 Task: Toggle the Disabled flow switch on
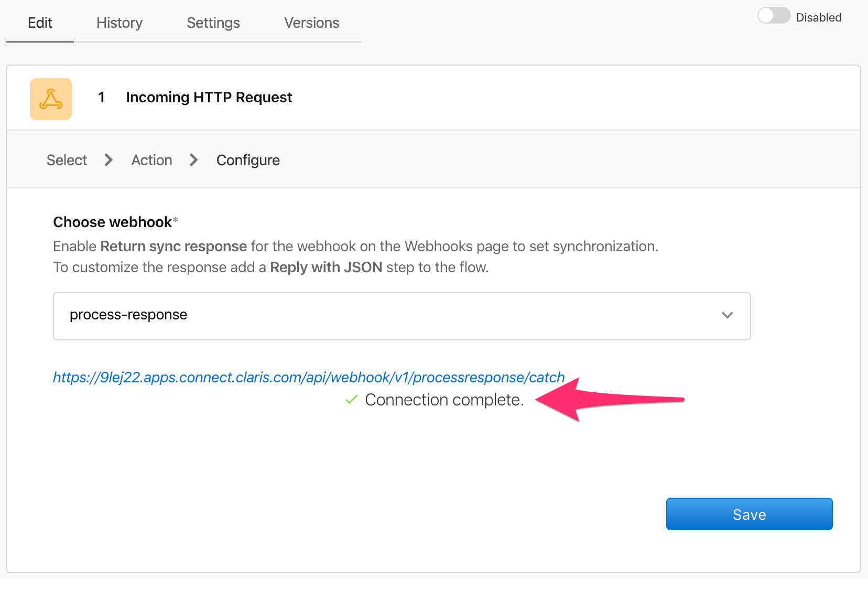click(774, 16)
